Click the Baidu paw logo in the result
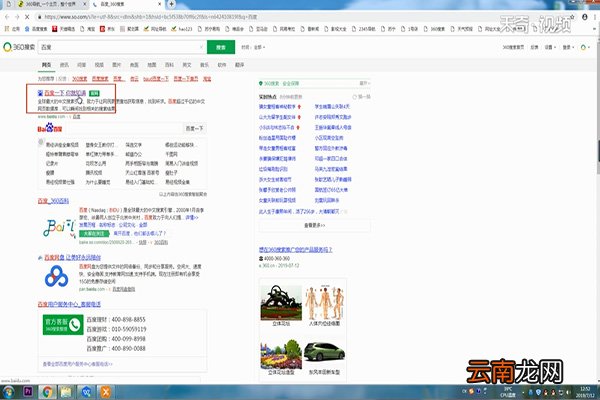The image size is (600, 400). tap(49, 128)
